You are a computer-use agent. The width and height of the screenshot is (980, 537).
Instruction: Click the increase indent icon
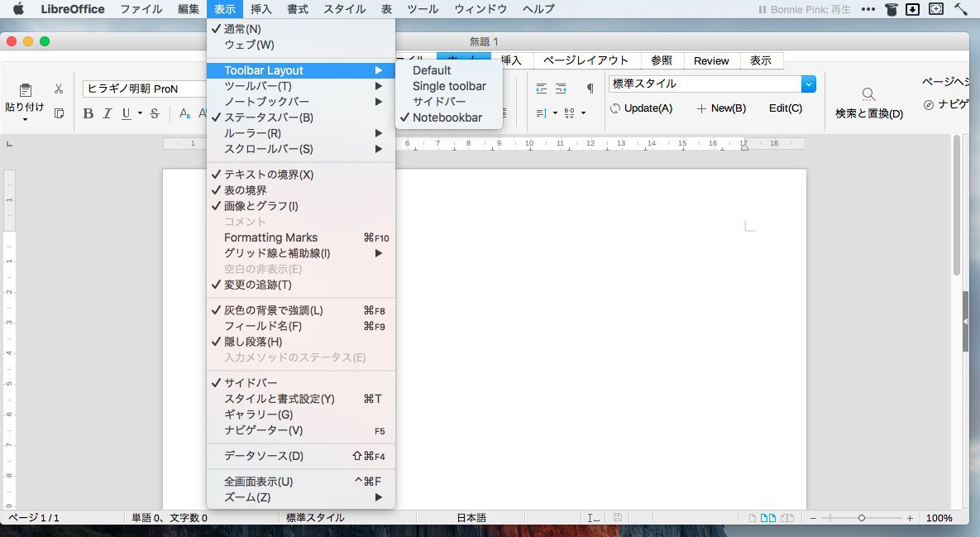coord(542,89)
